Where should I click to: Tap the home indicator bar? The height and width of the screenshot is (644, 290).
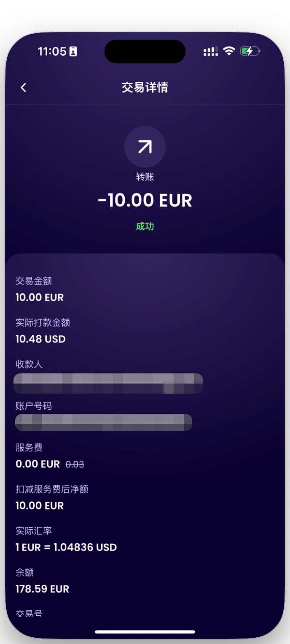point(145,632)
